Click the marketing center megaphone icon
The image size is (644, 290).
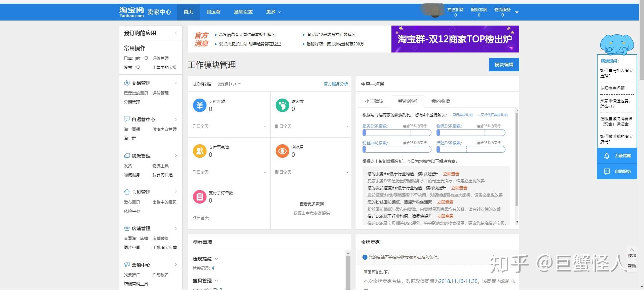coord(127,264)
